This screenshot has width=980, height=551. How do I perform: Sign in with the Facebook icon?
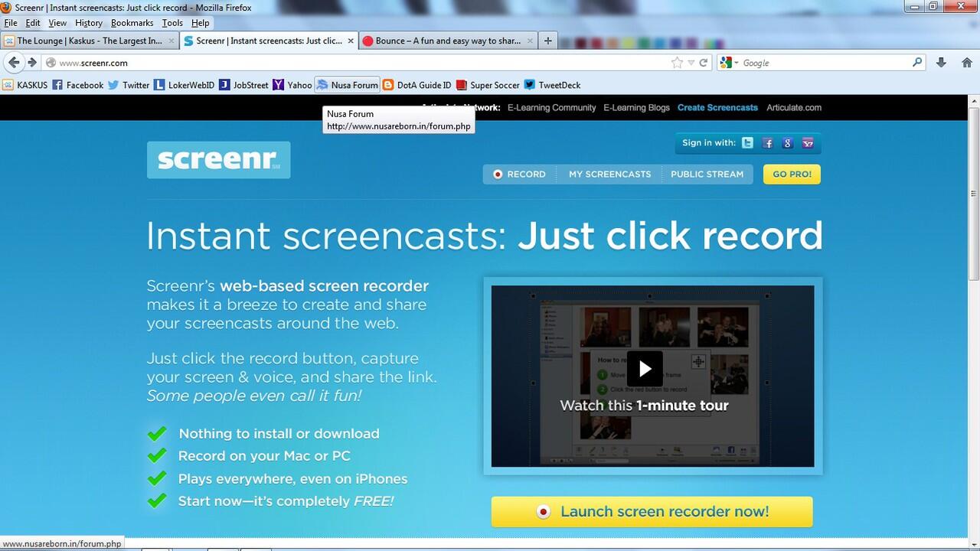767,143
